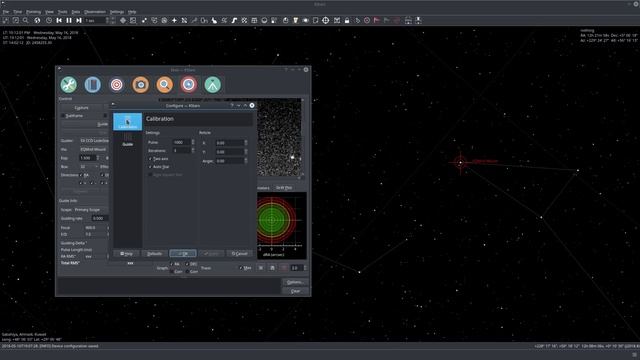Open the Ekos bullseye target module icon
The image size is (640, 360).
(117, 84)
